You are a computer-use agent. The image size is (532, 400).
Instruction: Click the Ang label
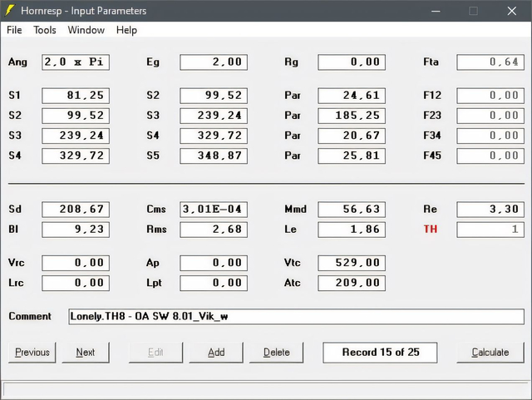click(x=17, y=62)
